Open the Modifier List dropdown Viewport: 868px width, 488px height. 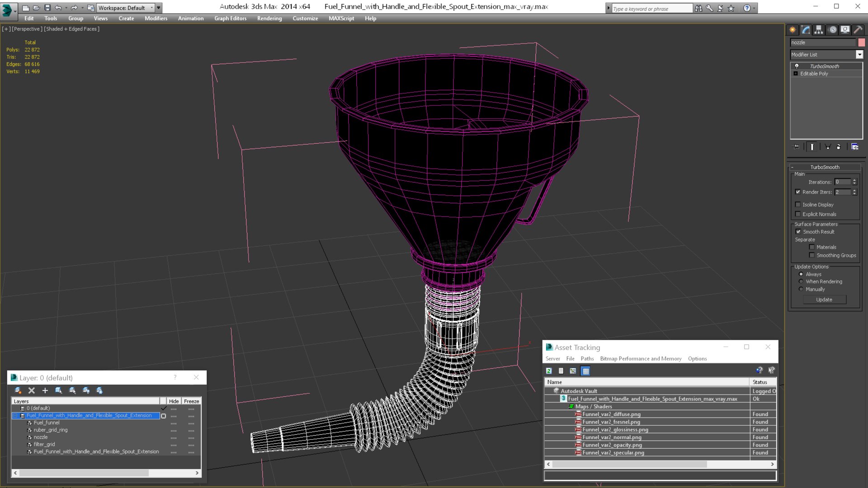point(859,55)
